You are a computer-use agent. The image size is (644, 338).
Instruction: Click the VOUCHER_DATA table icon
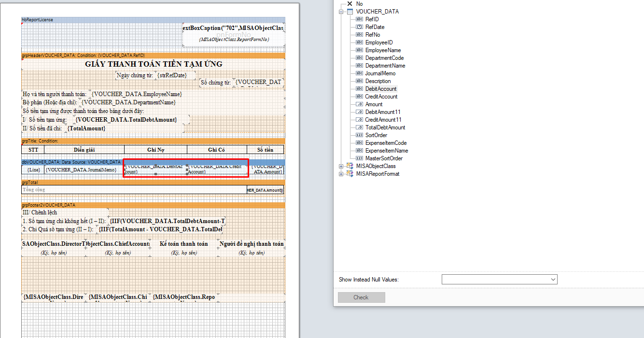click(x=350, y=12)
